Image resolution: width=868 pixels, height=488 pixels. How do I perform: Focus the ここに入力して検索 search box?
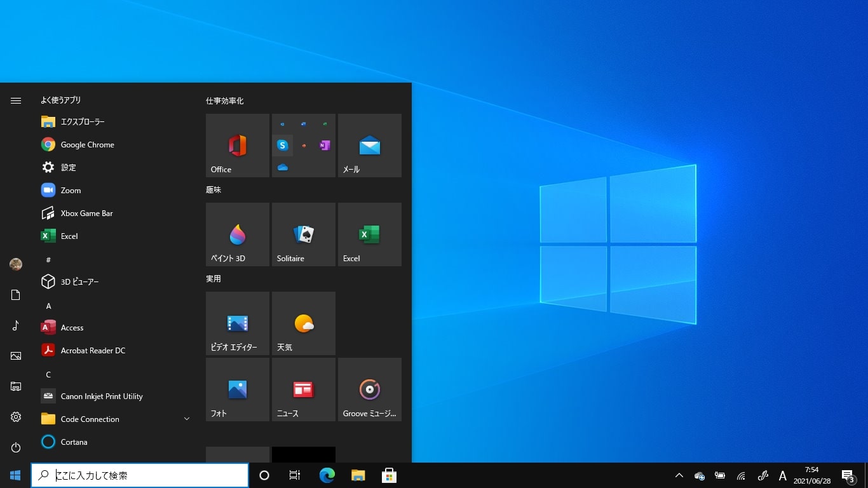140,475
